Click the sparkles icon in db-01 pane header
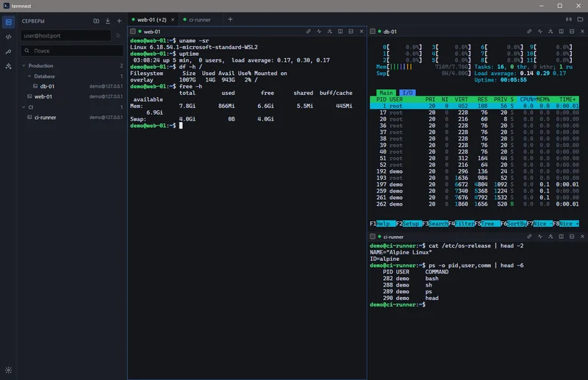 [x=551, y=32]
